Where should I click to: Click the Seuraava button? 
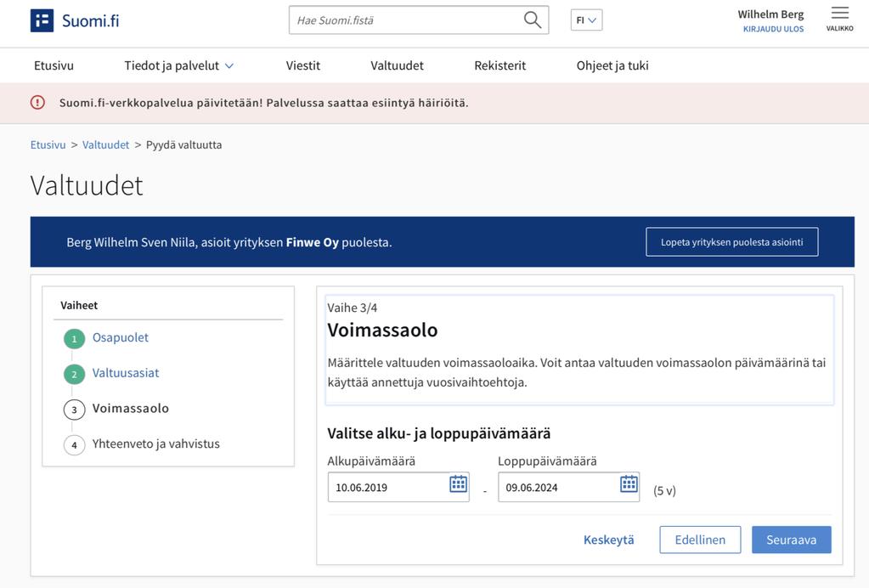click(792, 540)
